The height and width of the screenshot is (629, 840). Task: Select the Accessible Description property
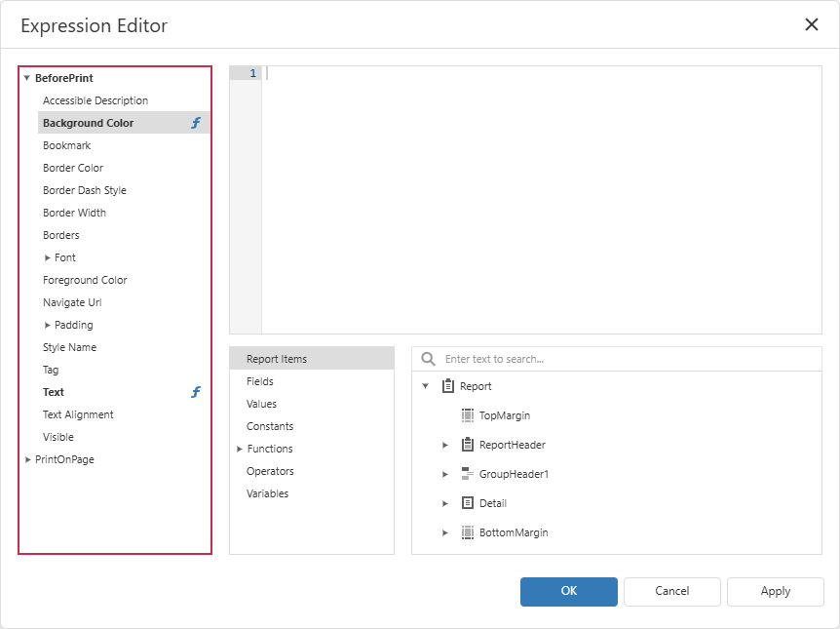[x=124, y=100]
